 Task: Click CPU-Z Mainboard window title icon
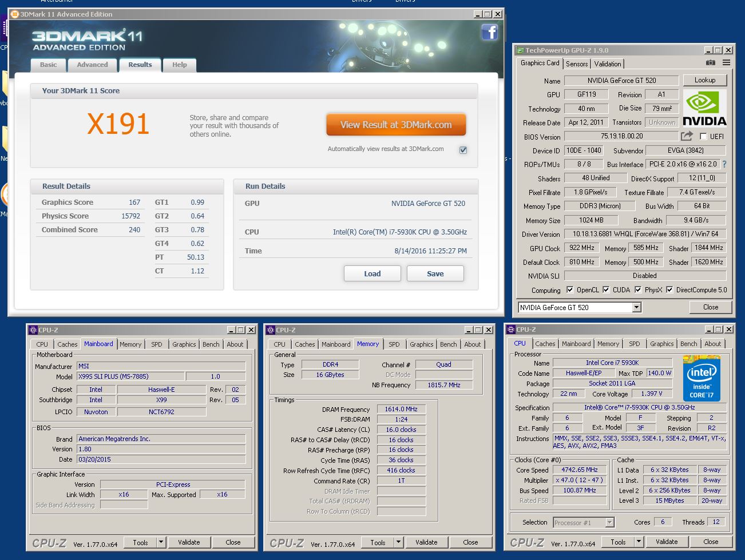[x=33, y=330]
